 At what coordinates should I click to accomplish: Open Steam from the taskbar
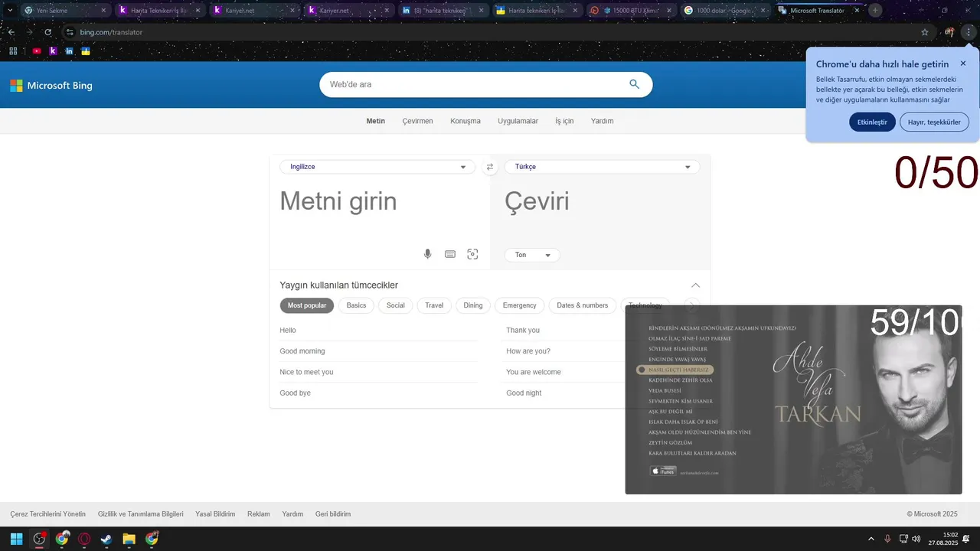point(106,539)
